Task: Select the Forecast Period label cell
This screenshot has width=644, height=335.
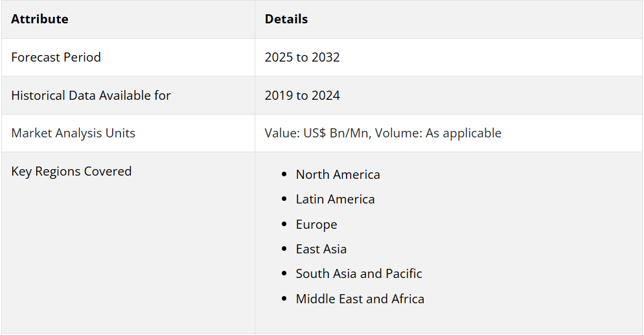Action: click(x=56, y=57)
